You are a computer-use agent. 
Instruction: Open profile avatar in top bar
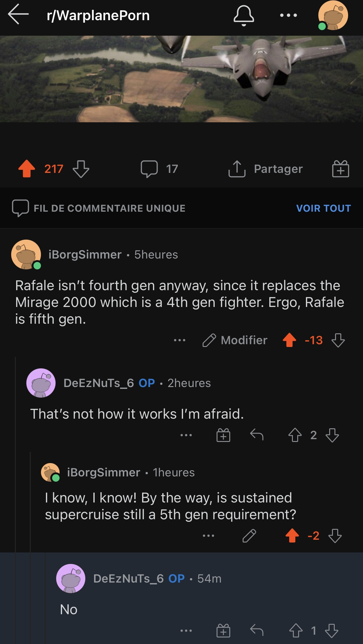tap(333, 16)
